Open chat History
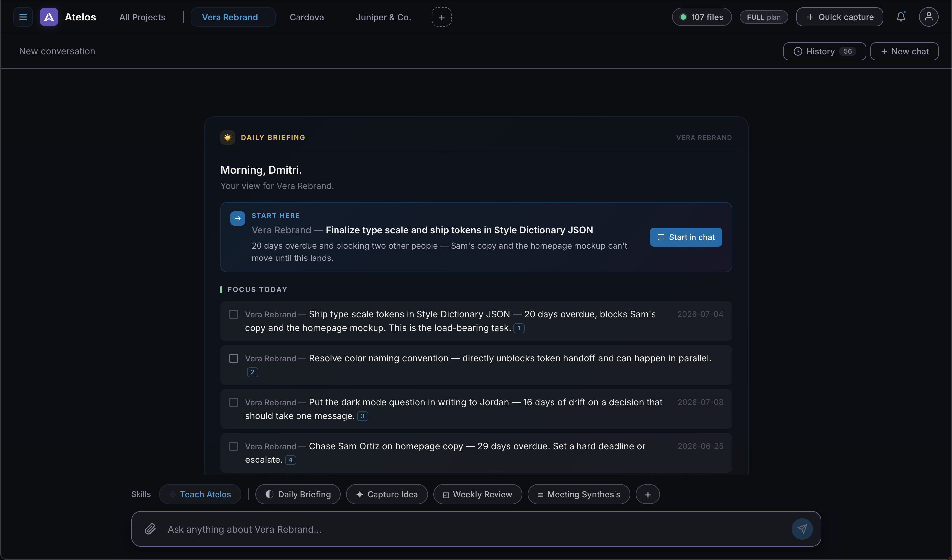The image size is (952, 560). click(x=824, y=51)
